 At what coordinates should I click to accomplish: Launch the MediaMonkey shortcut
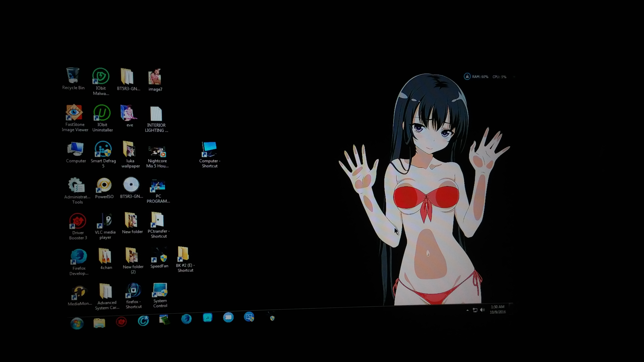(79, 293)
